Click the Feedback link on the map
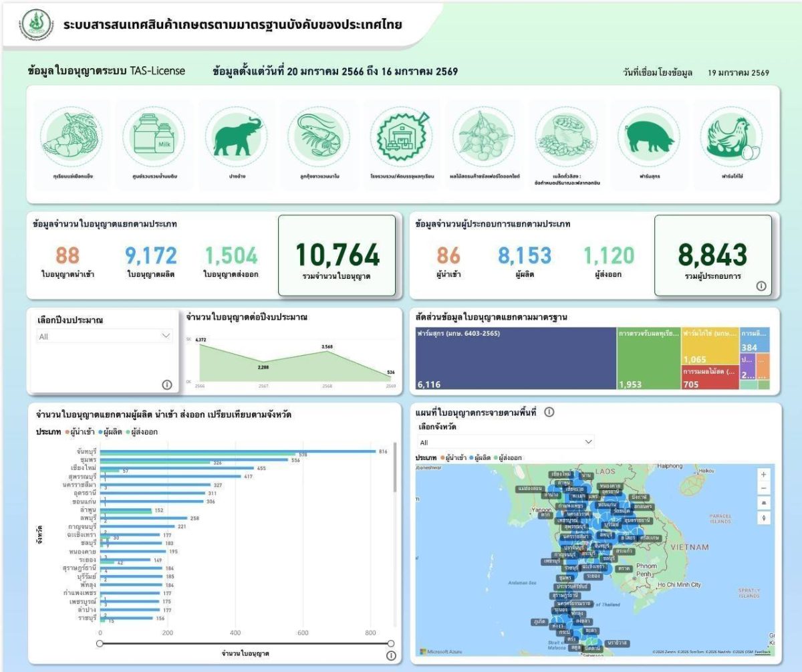 (763, 652)
